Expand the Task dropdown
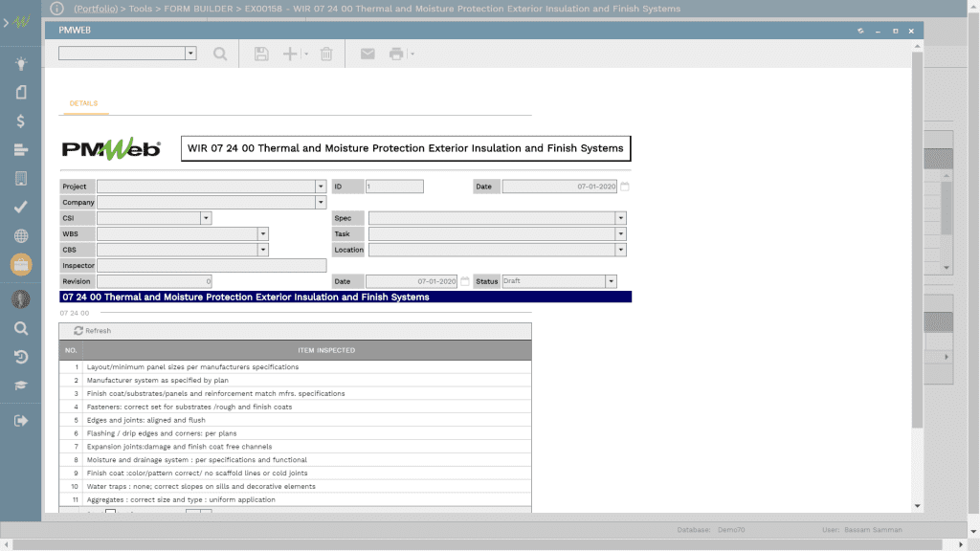The image size is (980, 551). tap(620, 233)
